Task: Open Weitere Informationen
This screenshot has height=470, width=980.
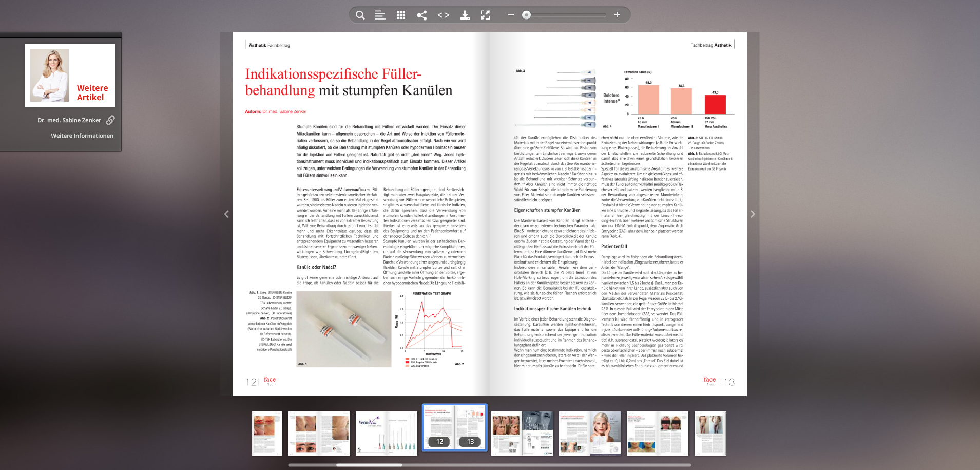Action: click(82, 136)
